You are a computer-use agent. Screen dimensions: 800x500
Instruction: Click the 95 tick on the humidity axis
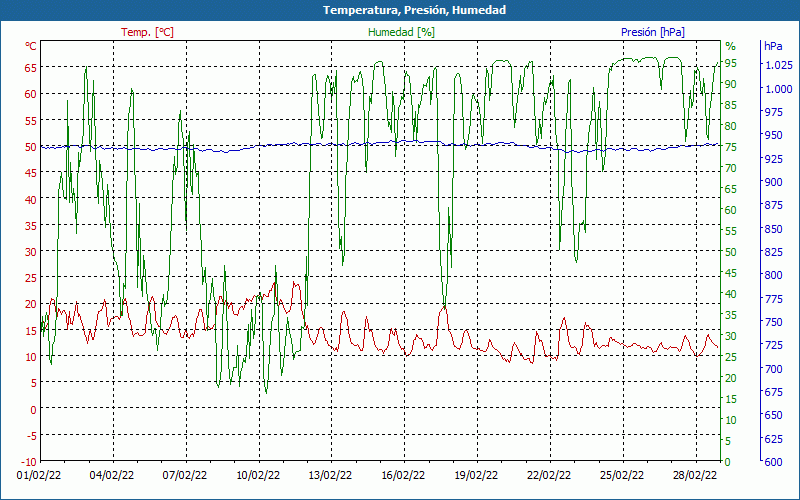(x=731, y=63)
